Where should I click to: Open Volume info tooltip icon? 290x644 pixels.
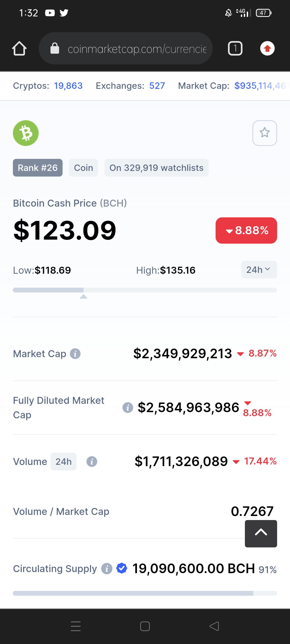(92, 462)
